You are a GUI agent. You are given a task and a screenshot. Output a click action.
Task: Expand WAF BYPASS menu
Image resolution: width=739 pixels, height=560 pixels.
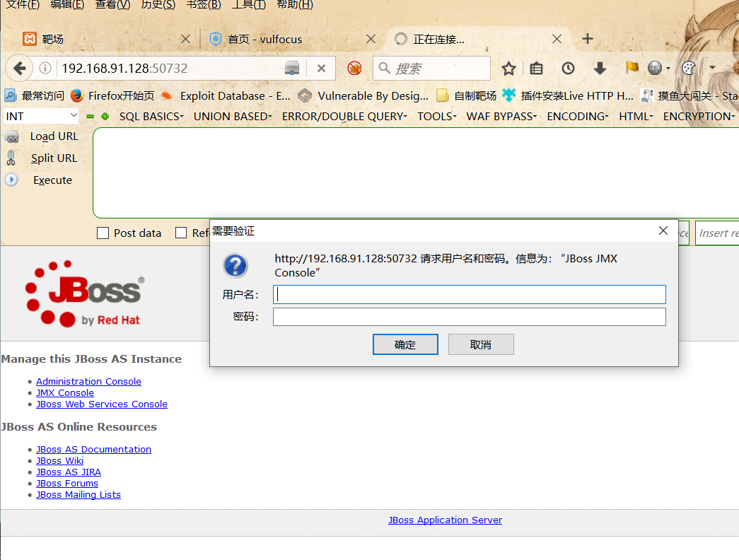pyautogui.click(x=501, y=117)
